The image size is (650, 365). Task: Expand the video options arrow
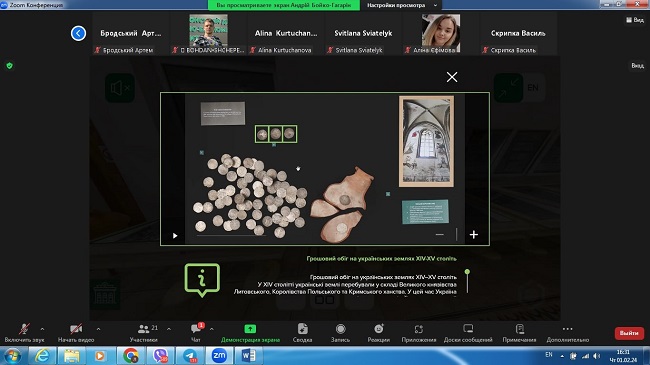98,329
